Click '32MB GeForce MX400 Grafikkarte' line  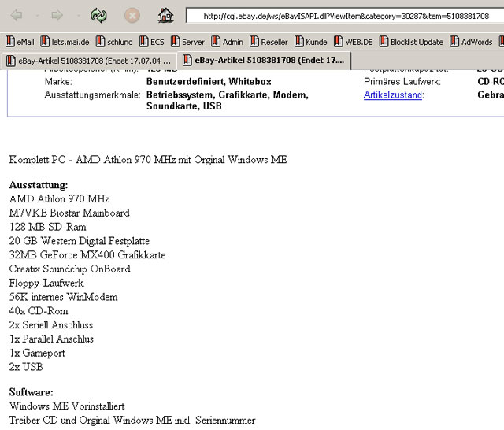click(x=87, y=255)
